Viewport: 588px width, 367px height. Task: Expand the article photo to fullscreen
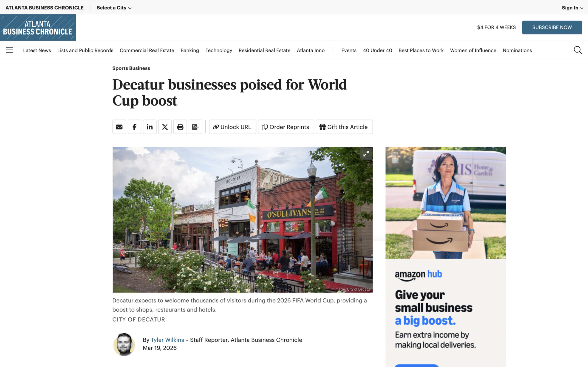pyautogui.click(x=366, y=154)
